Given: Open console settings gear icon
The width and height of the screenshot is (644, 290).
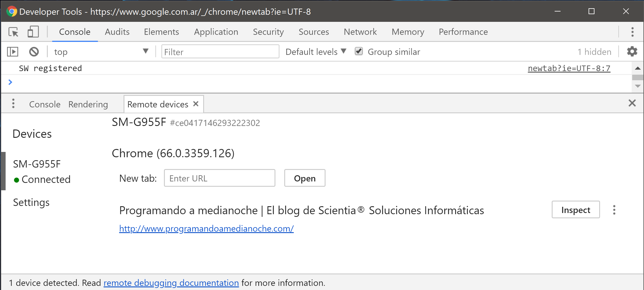Looking at the screenshot, I should (x=632, y=52).
